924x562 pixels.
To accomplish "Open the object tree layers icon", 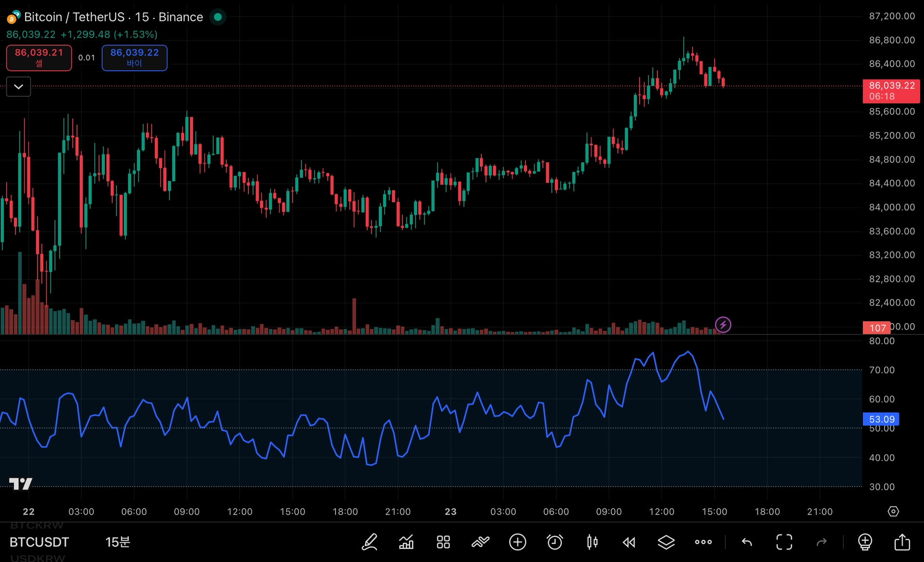I will [666, 542].
